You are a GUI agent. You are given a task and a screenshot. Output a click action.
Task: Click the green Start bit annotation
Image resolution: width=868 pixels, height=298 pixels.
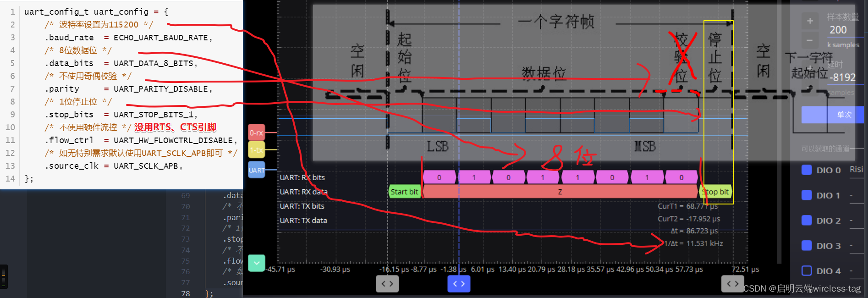[x=404, y=192]
